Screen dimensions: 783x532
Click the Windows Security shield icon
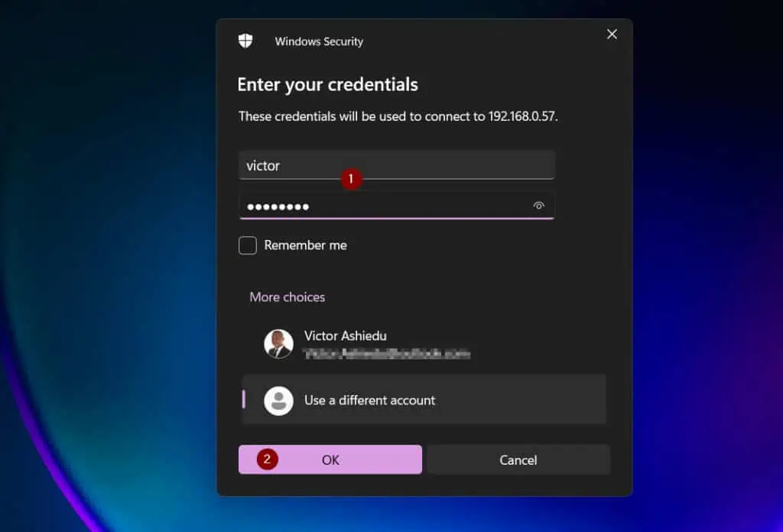[245, 41]
